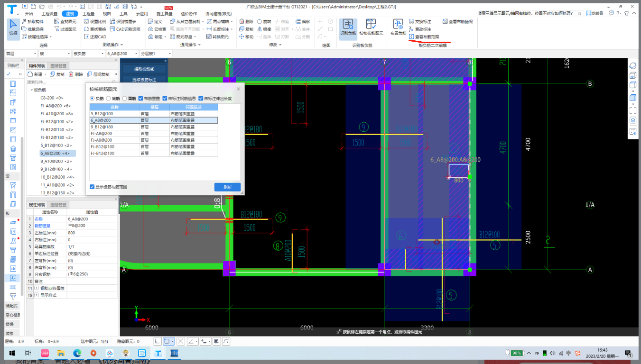
Task: Open the 分层板1 layer dropdown
Action: click(x=156, y=54)
